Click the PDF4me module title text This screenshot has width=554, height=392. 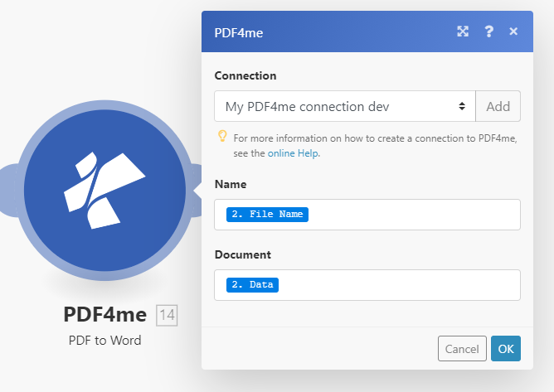coord(105,314)
